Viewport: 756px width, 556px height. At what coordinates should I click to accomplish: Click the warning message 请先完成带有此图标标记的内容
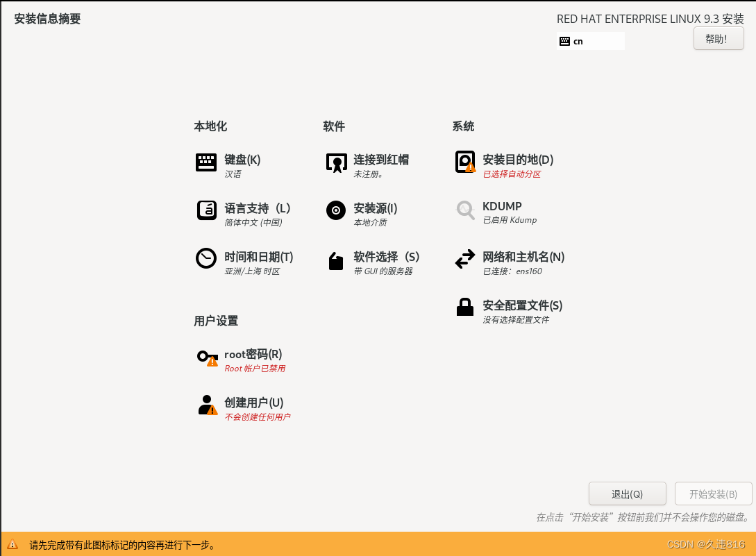[122, 545]
